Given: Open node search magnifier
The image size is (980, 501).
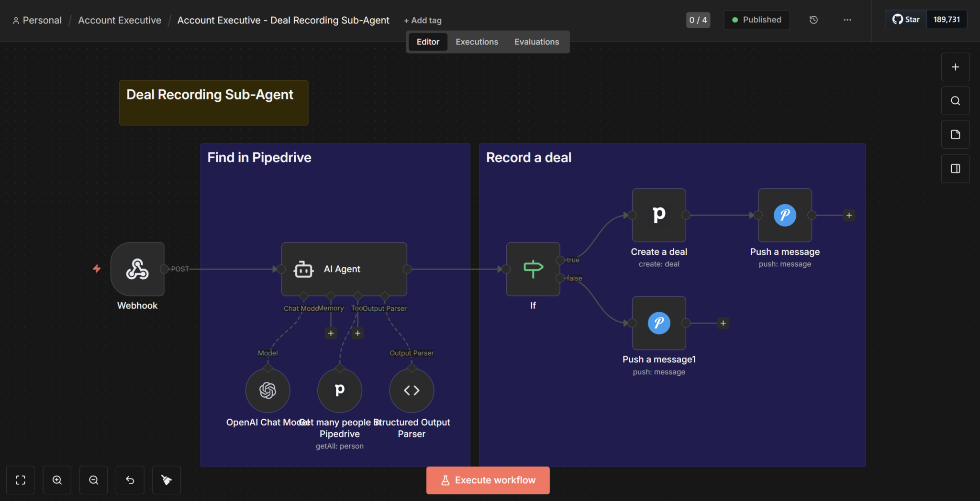Looking at the screenshot, I should pos(955,101).
